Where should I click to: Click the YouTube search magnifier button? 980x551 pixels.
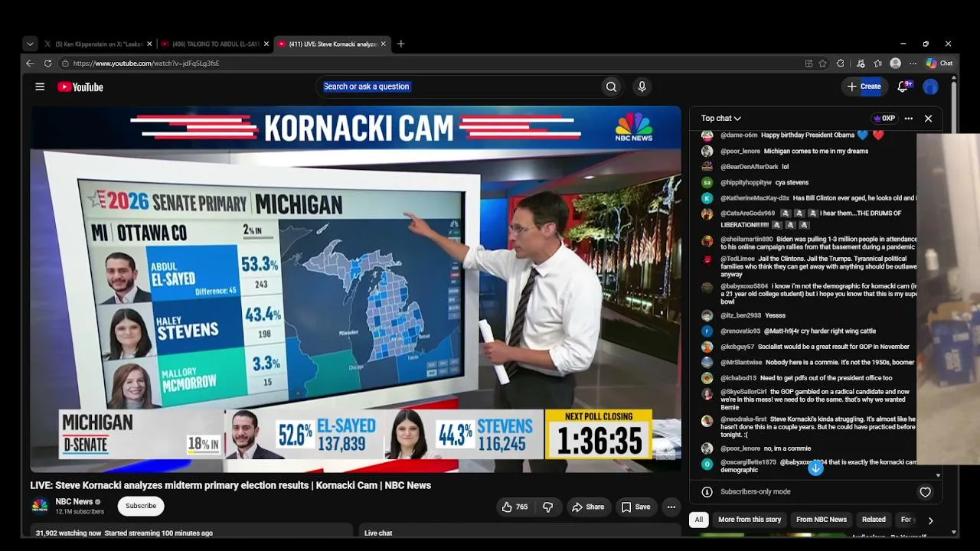[x=611, y=86]
